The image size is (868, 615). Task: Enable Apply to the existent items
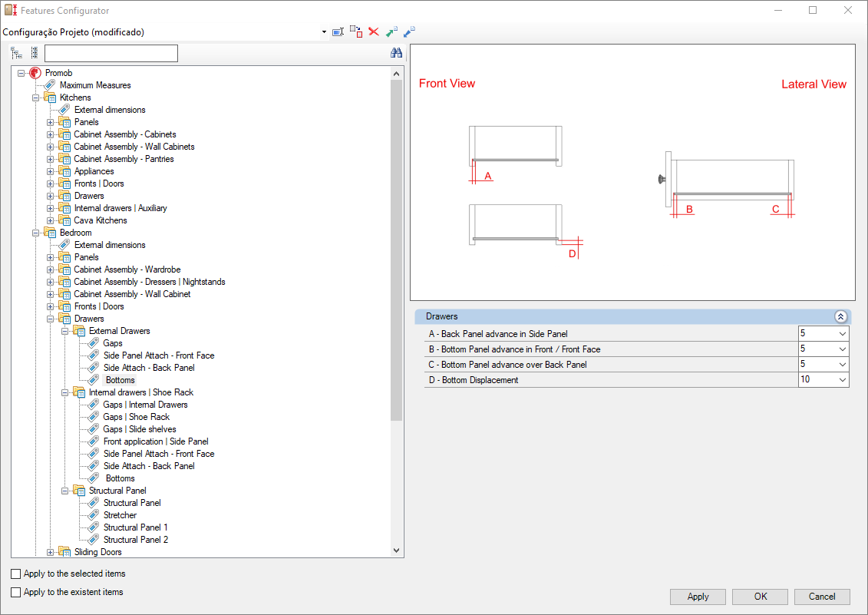click(x=15, y=592)
